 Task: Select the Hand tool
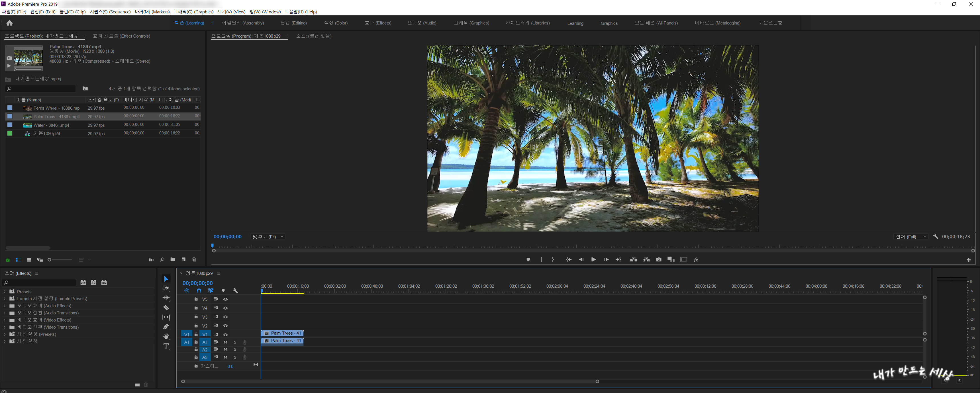click(166, 336)
